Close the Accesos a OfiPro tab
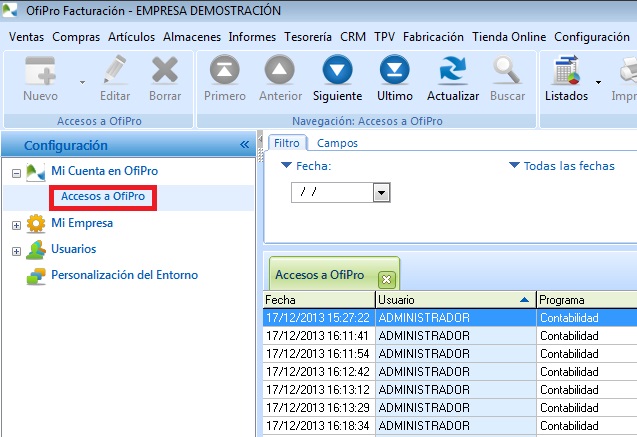This screenshot has height=437, width=637. [x=386, y=279]
